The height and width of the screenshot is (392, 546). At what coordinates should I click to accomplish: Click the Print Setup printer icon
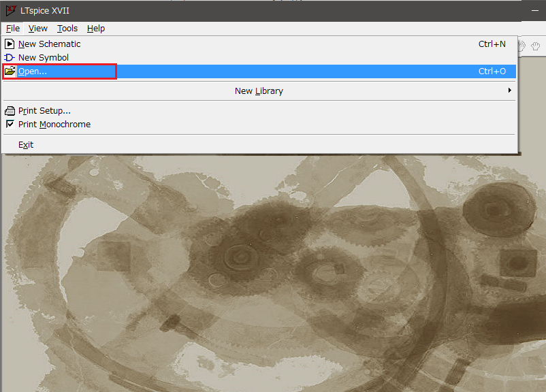pos(10,111)
